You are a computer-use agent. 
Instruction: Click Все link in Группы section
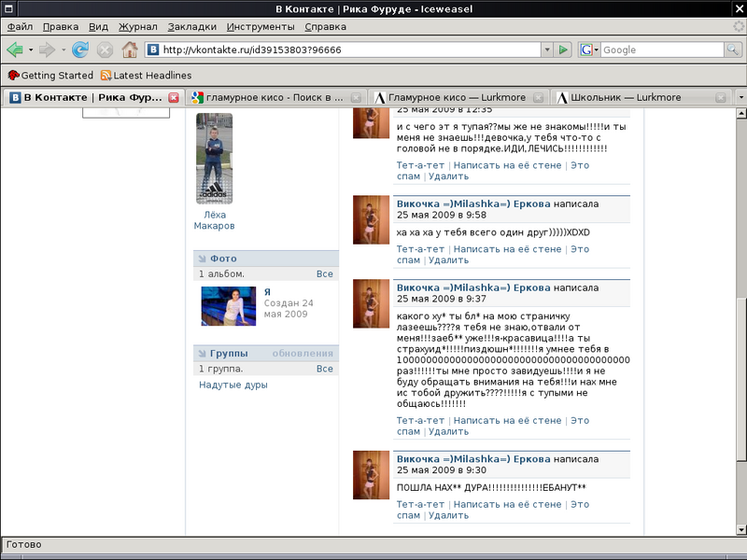tap(324, 369)
